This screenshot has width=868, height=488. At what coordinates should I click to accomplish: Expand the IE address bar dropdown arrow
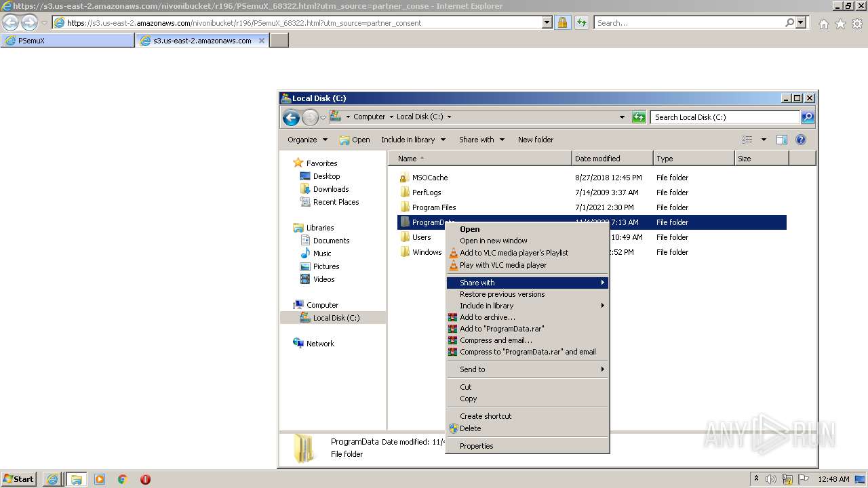tap(547, 22)
